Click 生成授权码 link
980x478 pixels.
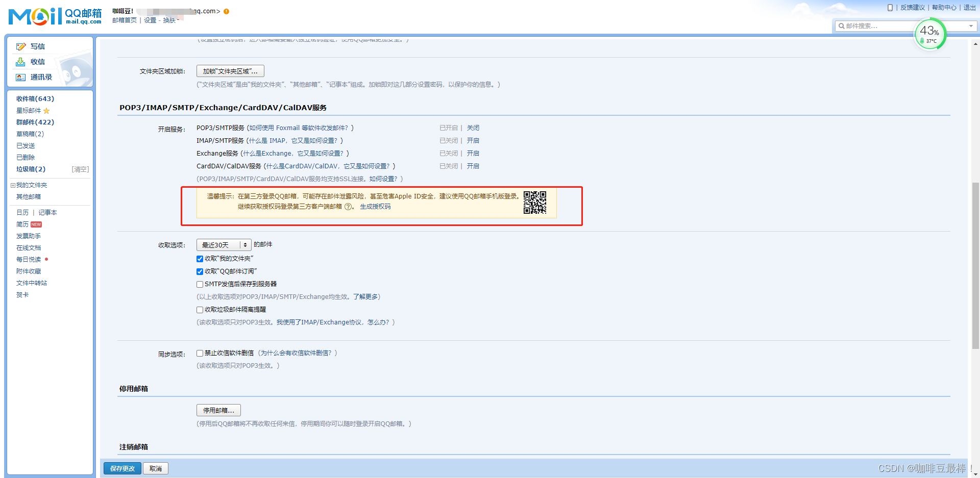375,207
